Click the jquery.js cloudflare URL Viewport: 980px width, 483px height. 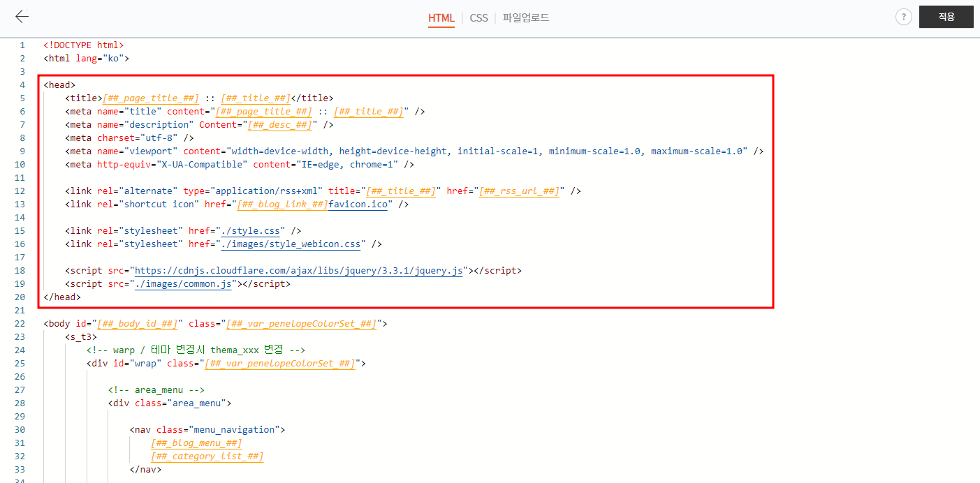tap(298, 271)
